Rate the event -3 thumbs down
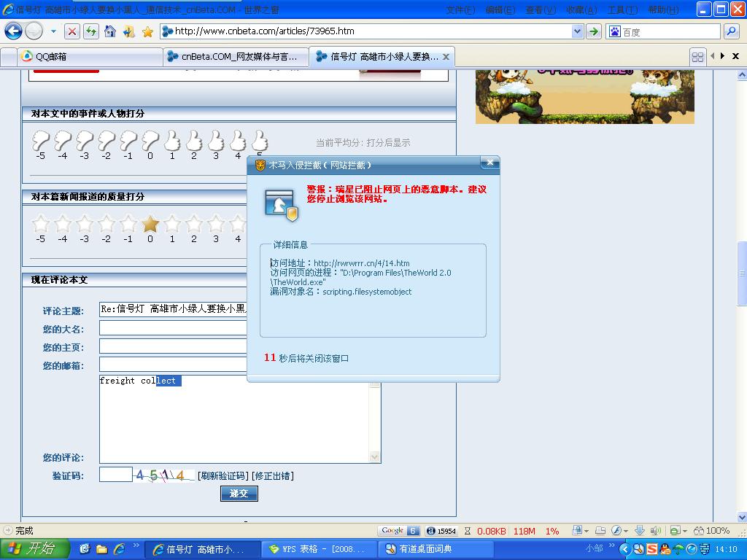Viewport: 747px width, 560px height. [85, 141]
